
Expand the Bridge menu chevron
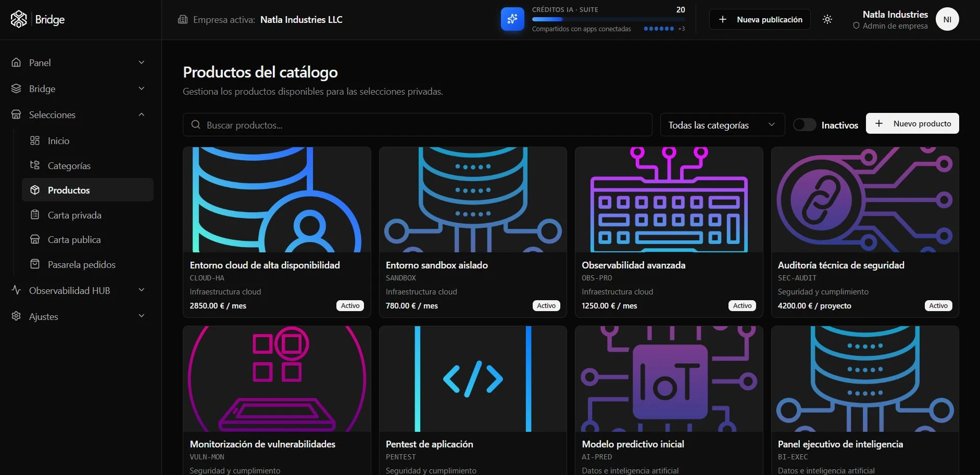pyautogui.click(x=141, y=88)
